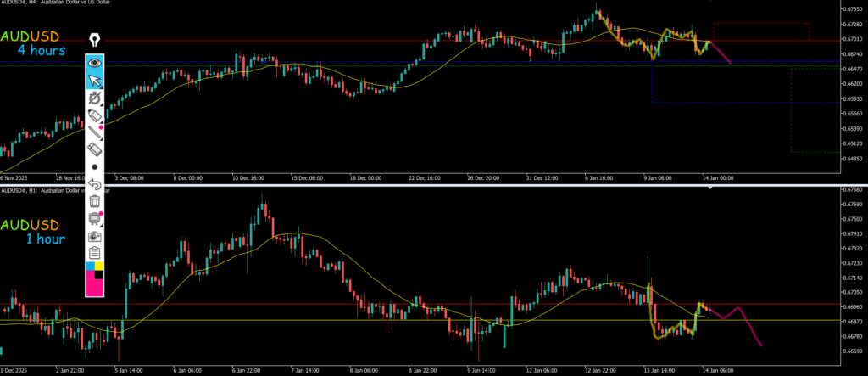Screen dimensions: 868x376
Task: Choose the straight line drawing tool
Action: tap(95, 132)
